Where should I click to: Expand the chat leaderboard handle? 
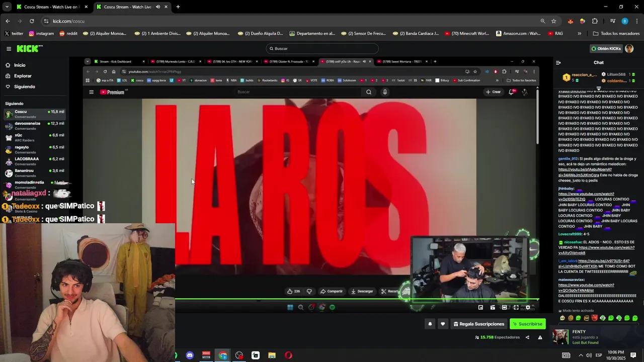(599, 88)
